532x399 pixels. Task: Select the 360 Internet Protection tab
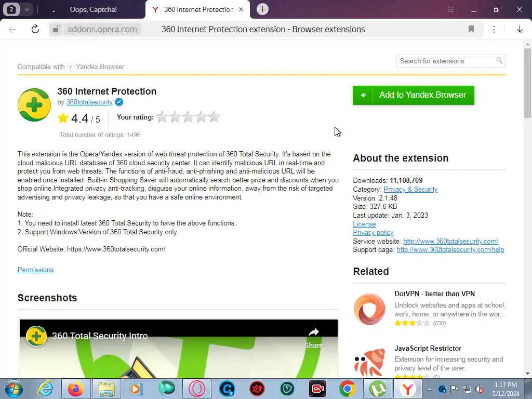click(x=198, y=9)
